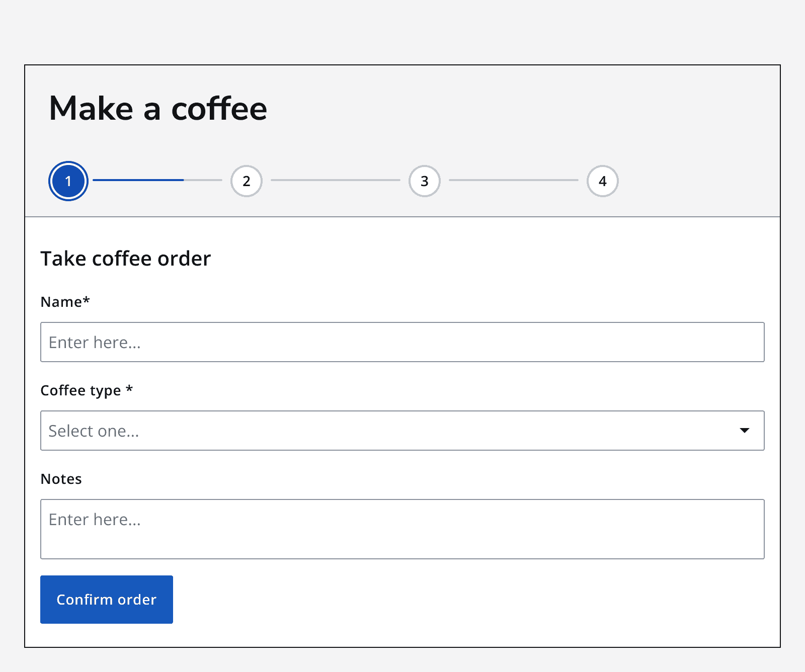The width and height of the screenshot is (805, 672).
Task: Click the dropdown chevron on Select one
Action: coord(745,431)
